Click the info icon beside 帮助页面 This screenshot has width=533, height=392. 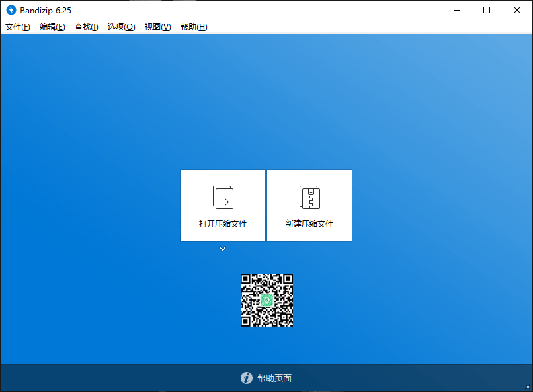(x=247, y=378)
